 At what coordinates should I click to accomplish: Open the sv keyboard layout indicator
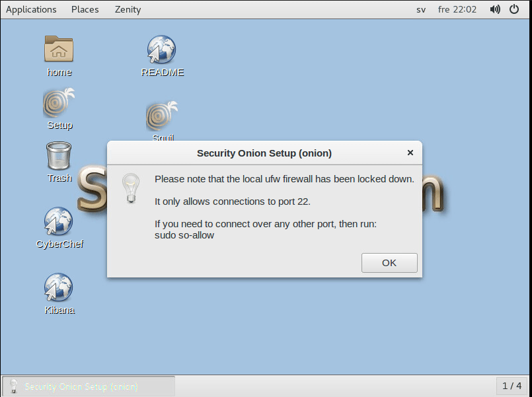421,9
